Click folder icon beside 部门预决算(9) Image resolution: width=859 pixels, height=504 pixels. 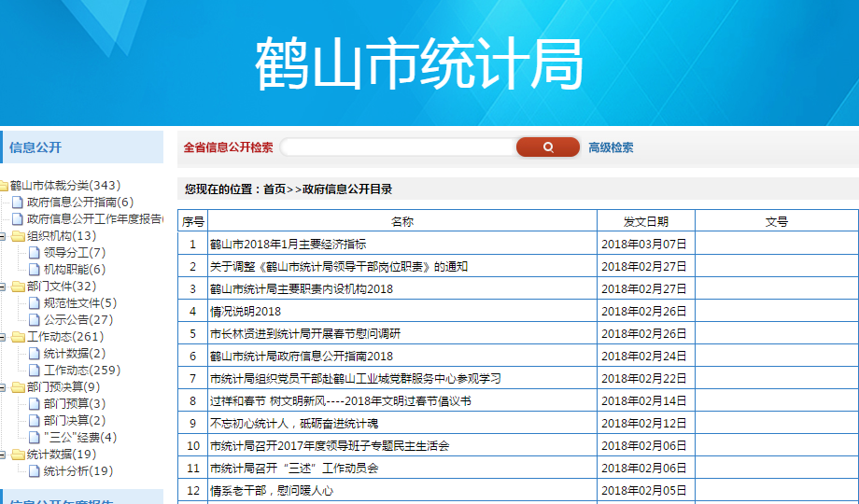pyautogui.click(x=19, y=387)
